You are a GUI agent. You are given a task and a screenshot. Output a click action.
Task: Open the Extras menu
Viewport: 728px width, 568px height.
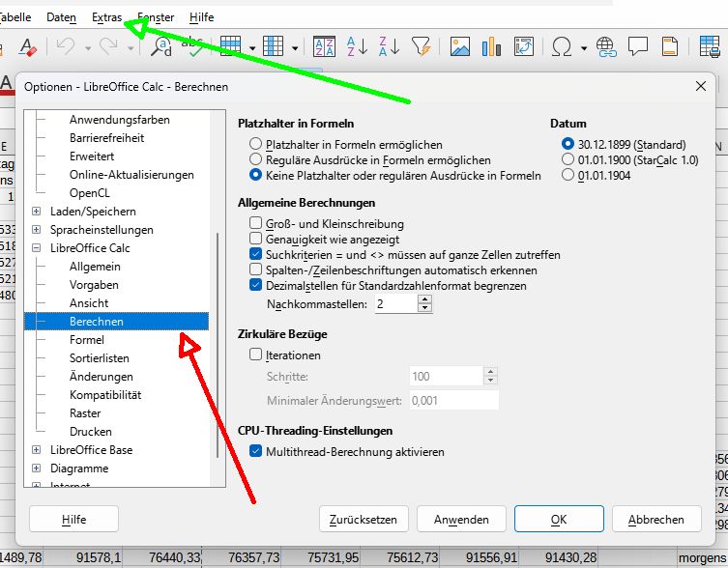click(x=106, y=17)
